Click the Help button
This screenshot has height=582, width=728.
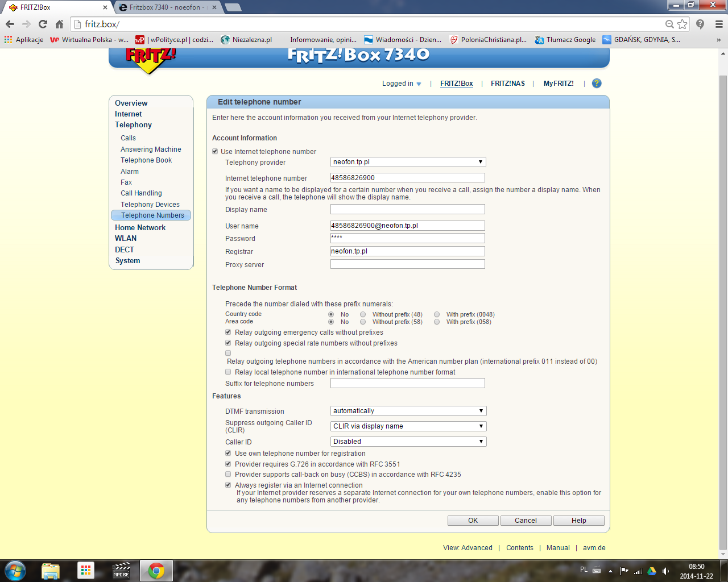(x=578, y=521)
